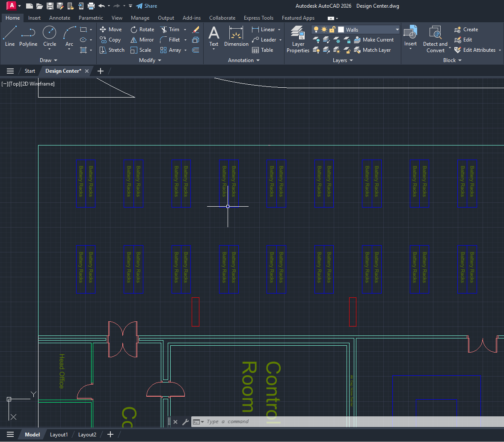The width and height of the screenshot is (504, 442).
Task: Click the Open from Web & Mobile icon
Action: 71,6
